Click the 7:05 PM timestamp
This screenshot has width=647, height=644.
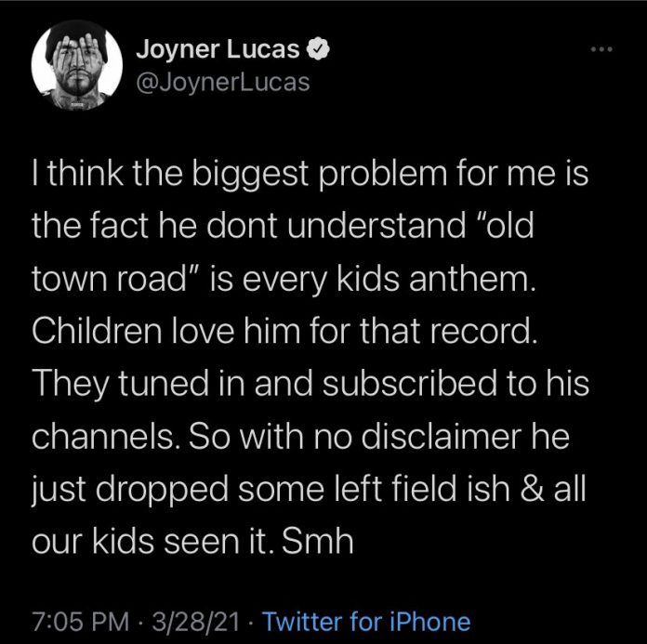(78, 621)
